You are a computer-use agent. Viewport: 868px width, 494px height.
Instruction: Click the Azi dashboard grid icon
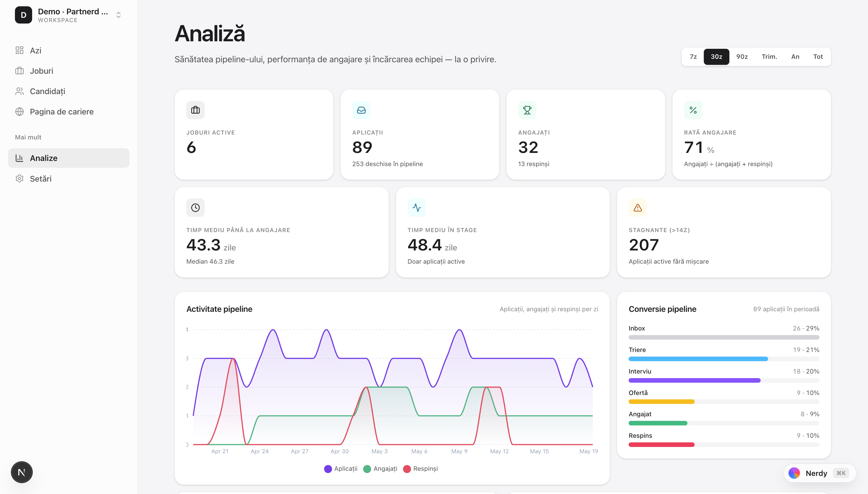19,50
